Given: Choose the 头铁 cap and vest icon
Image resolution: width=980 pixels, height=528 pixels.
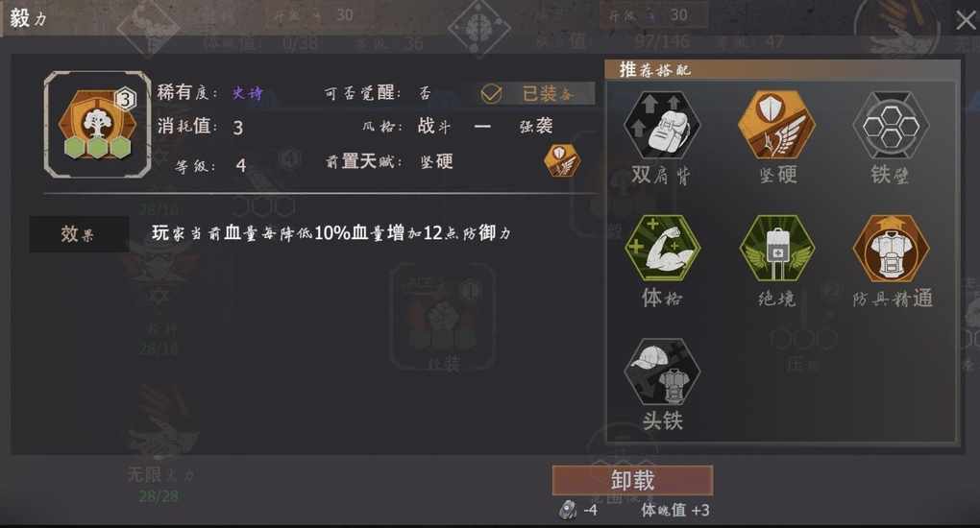Looking at the screenshot, I should [x=662, y=372].
